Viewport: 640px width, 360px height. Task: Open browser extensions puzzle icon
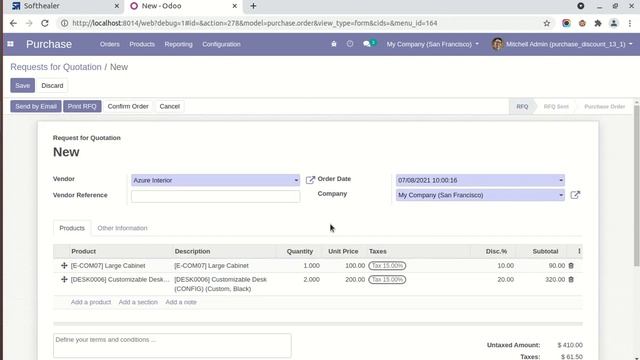click(x=598, y=23)
